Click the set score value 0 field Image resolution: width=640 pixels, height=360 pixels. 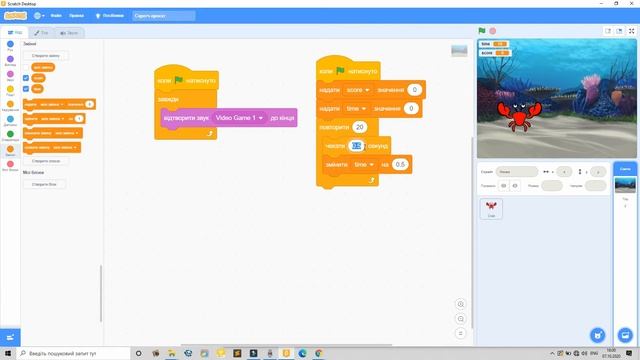pyautogui.click(x=414, y=90)
